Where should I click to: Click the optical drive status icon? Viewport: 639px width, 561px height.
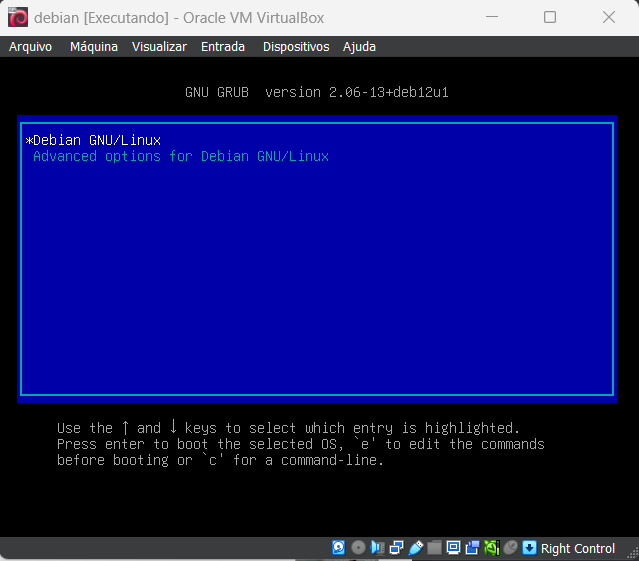(x=358, y=548)
